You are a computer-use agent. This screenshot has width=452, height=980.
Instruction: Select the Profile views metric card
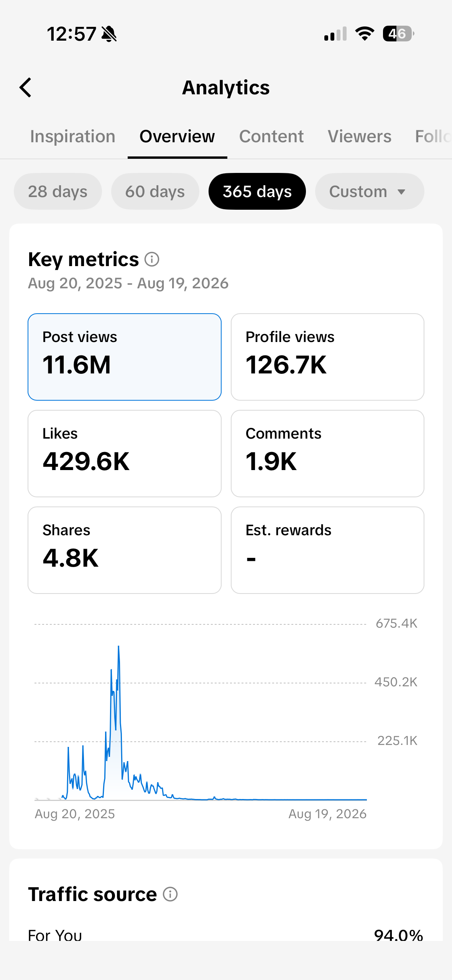point(327,357)
